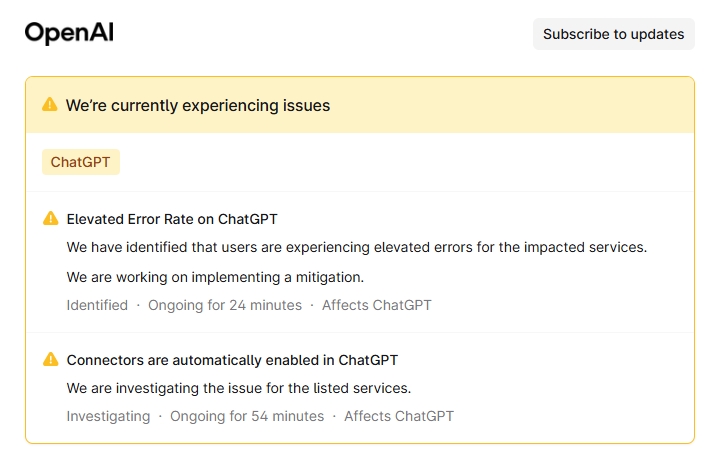Select the ChatGPT component tag
Image resolution: width=706 pixels, height=455 pixels.
click(x=80, y=162)
